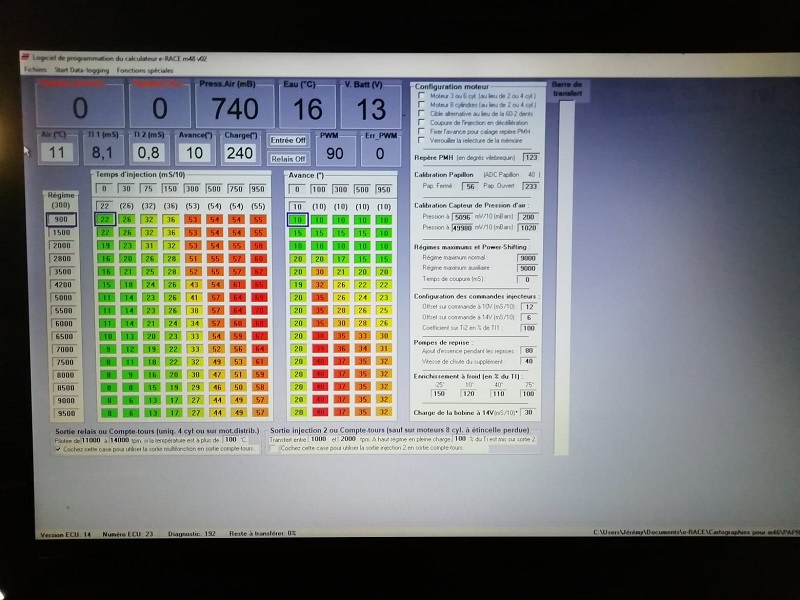Select the first injection cell at 900 rpm
Viewport: 800px width, 600px height.
(105, 219)
